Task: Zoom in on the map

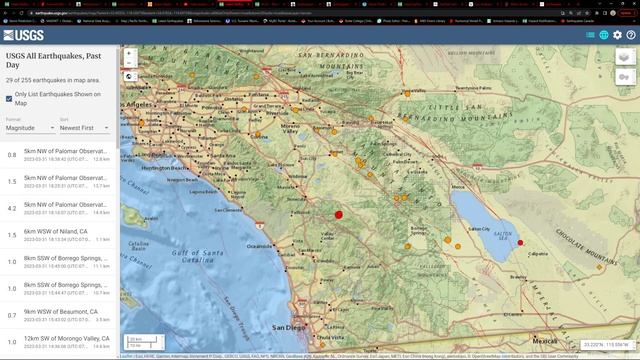Action: (129, 53)
